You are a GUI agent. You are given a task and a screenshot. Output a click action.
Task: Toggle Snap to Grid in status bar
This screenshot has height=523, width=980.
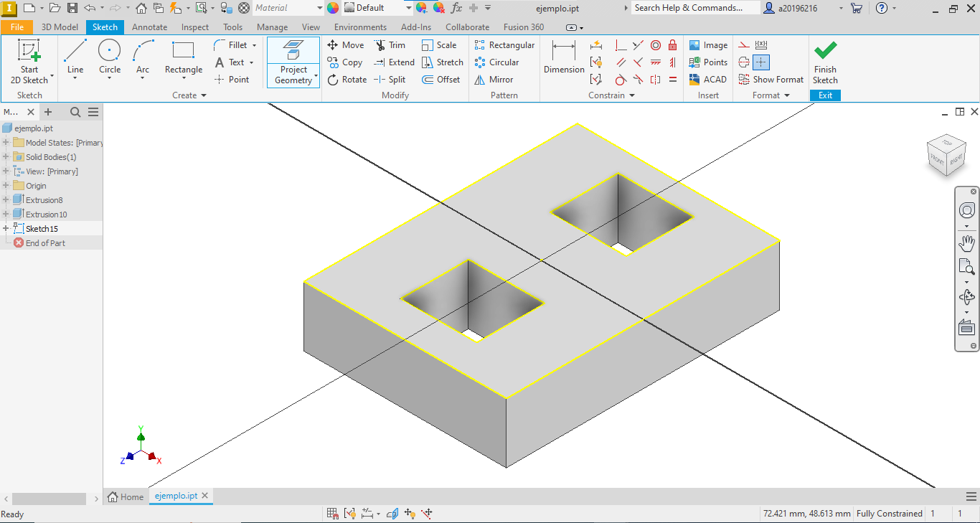(x=332, y=514)
